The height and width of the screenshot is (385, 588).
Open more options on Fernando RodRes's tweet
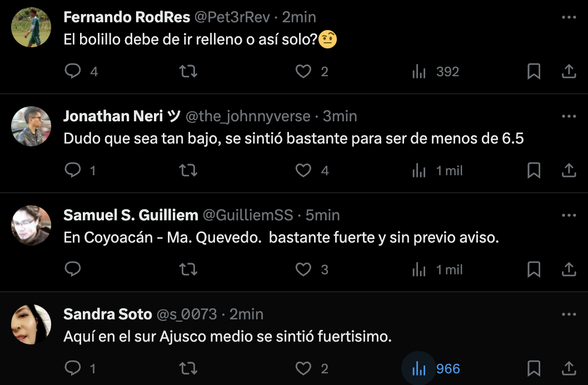point(569,18)
